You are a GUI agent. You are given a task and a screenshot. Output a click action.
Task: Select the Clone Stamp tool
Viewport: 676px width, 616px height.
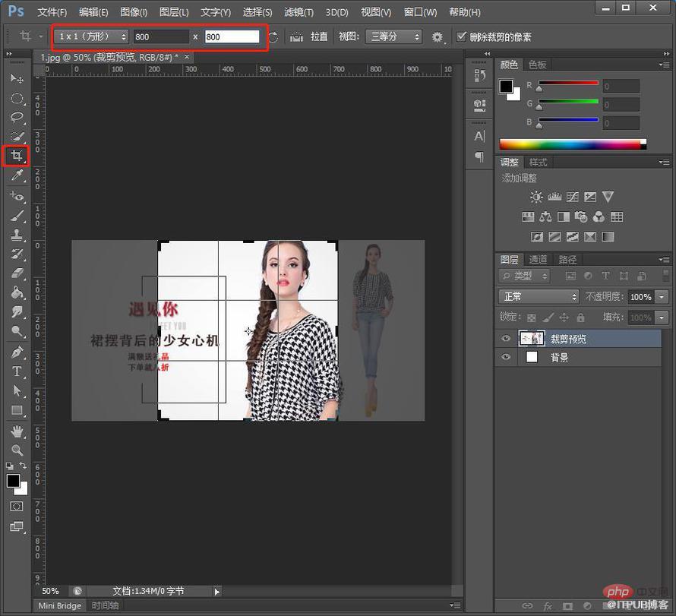pos(17,235)
